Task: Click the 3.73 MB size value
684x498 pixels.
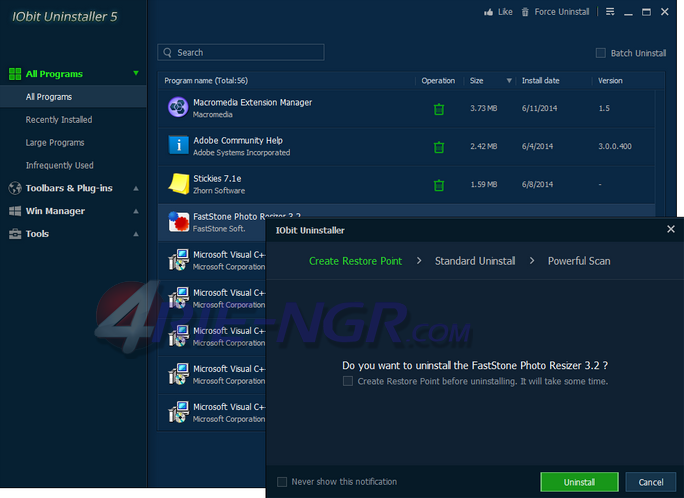Action: click(x=483, y=108)
